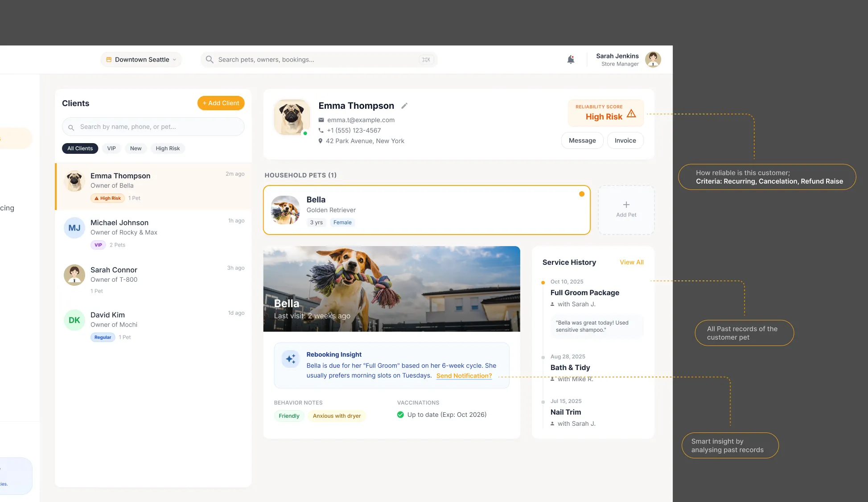Click the green checkmark beside vaccination status
The width and height of the screenshot is (868, 502).
coord(400,415)
